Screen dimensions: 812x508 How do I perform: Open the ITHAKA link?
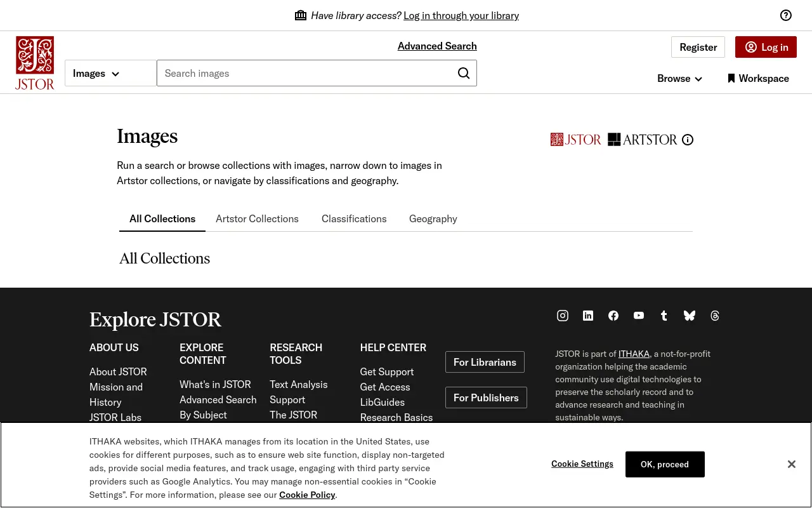click(x=634, y=354)
